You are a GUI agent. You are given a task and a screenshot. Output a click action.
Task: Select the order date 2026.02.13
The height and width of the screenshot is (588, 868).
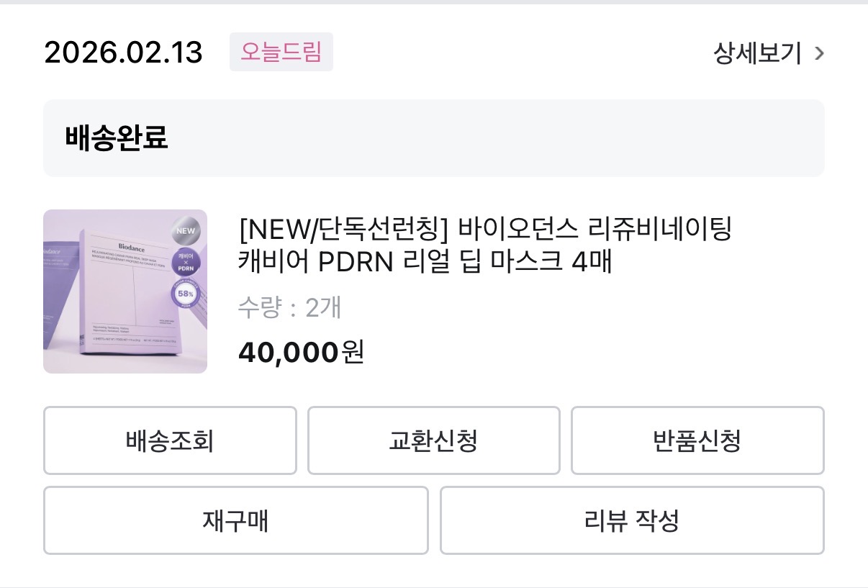pos(123,53)
